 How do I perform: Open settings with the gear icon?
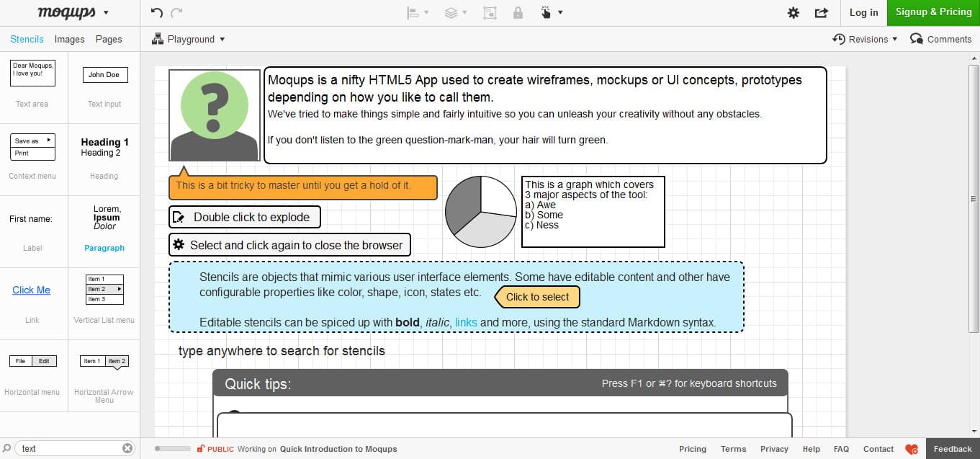point(794,12)
